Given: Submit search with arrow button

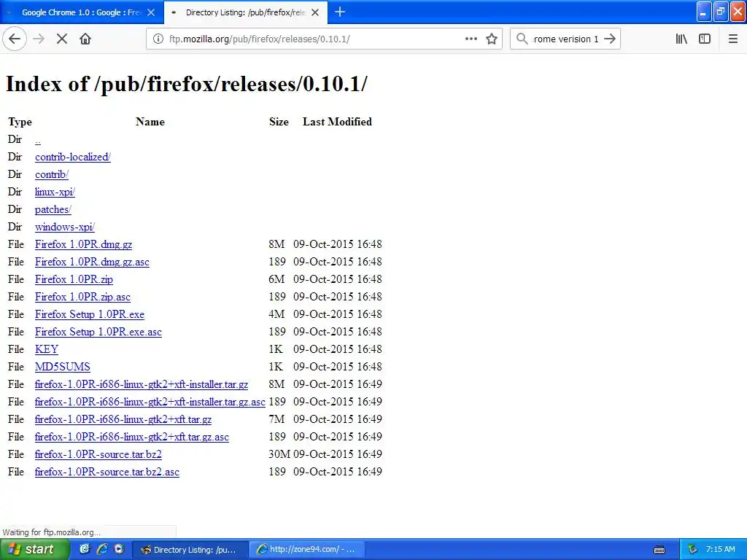Looking at the screenshot, I should (610, 39).
